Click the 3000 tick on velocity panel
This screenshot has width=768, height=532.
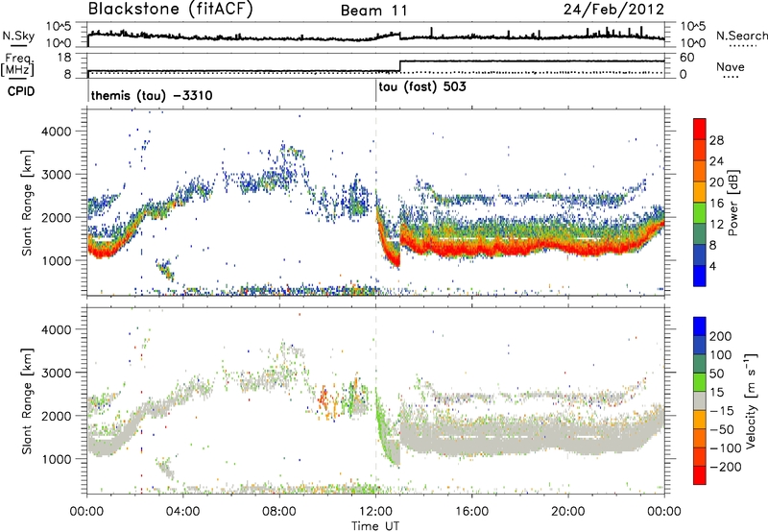coord(56,373)
